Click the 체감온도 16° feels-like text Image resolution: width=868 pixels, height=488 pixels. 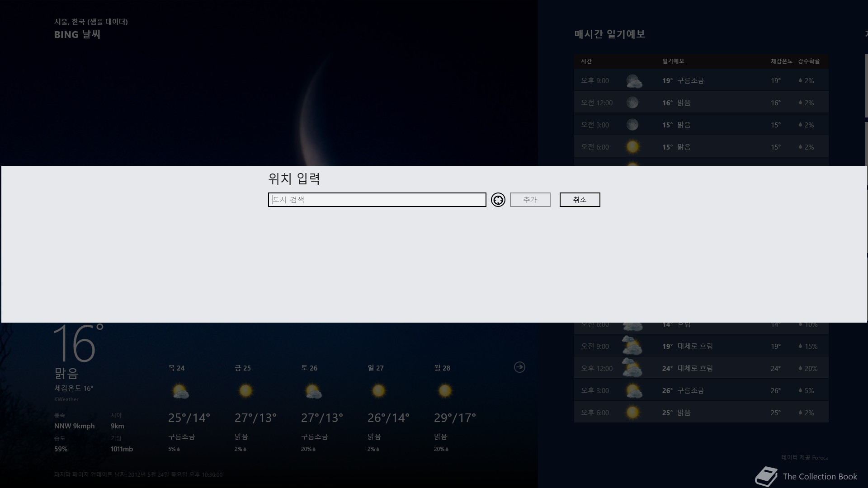point(74,389)
